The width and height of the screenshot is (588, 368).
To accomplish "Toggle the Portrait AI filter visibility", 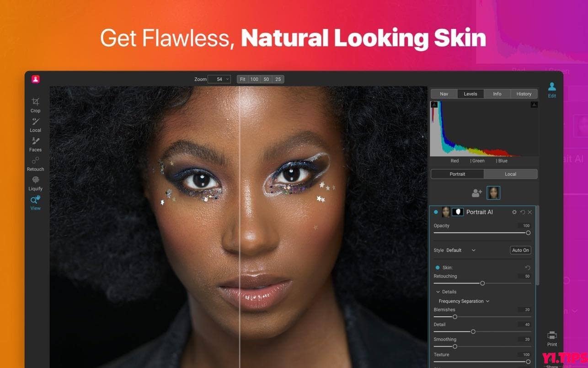I will coord(437,212).
